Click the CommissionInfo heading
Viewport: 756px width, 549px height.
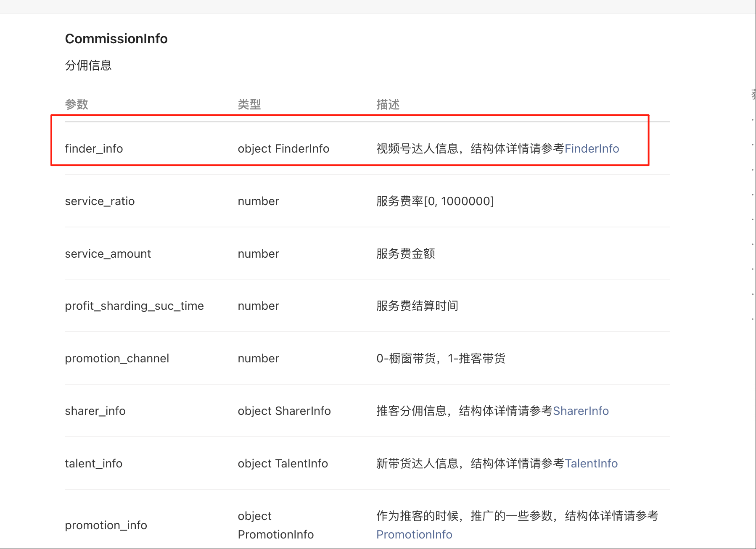click(x=116, y=39)
